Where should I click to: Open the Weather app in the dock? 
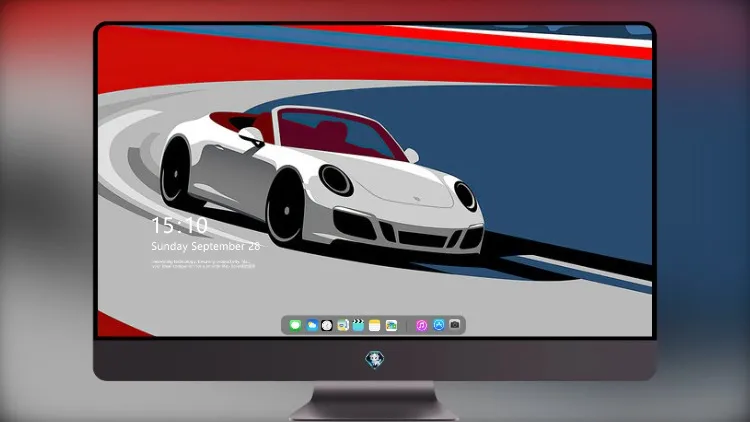(x=312, y=325)
